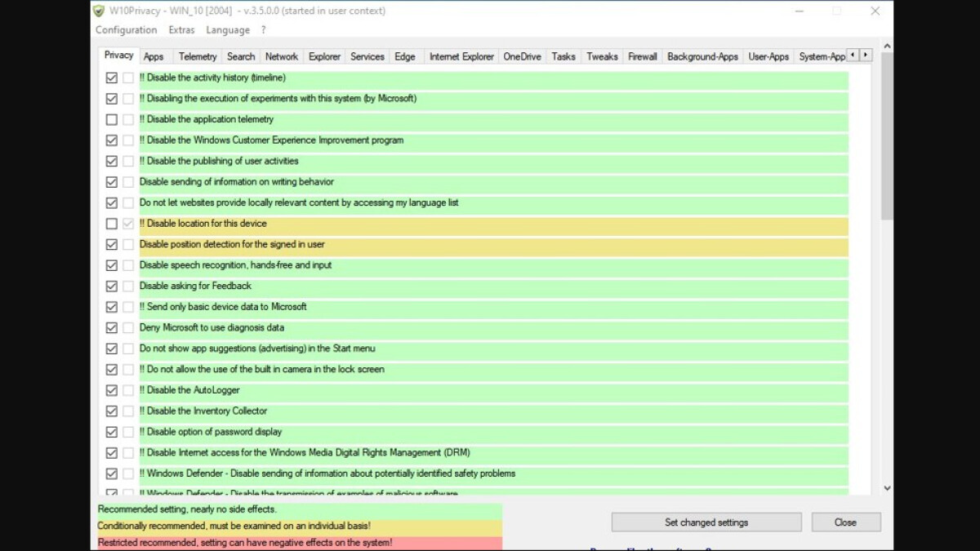Switch to the Background-Apps tab

point(702,56)
